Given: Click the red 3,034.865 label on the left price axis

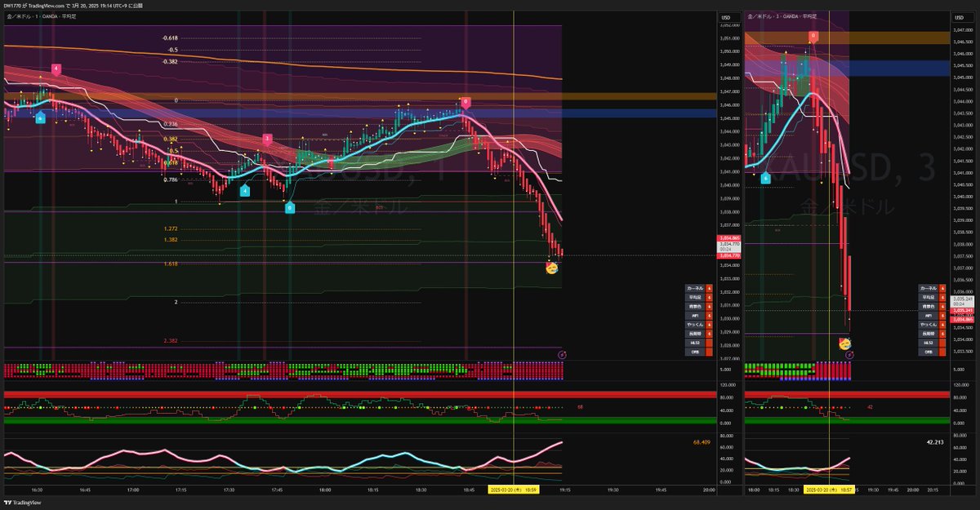Looking at the screenshot, I should pos(729,237).
